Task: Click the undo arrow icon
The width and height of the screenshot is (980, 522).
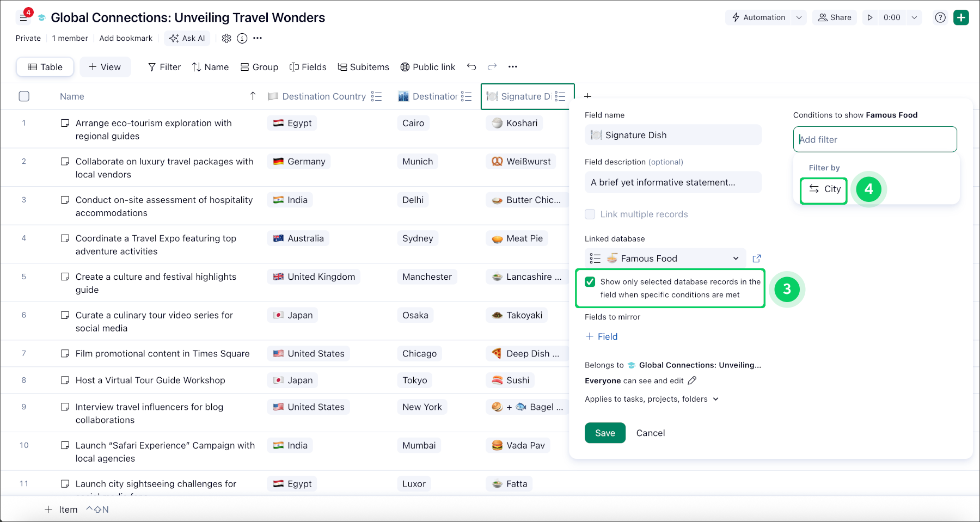Action: [x=471, y=67]
